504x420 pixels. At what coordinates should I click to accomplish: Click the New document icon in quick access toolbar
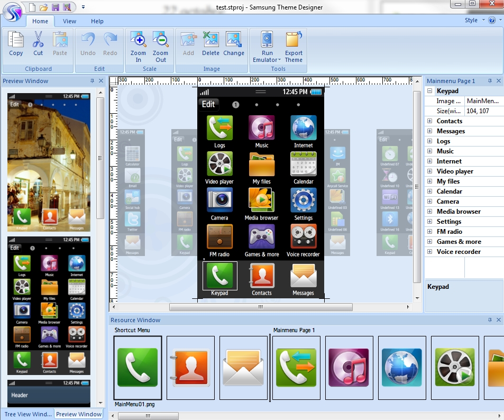pos(32,7)
